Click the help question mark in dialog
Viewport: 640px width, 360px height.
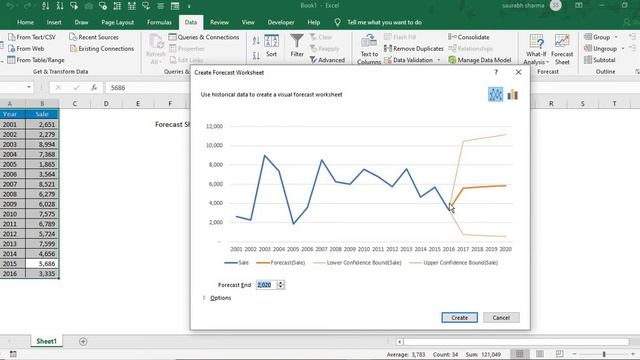click(496, 72)
